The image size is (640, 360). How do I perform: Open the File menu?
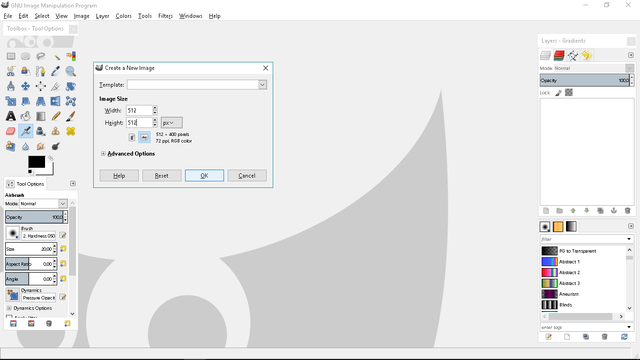tap(8, 16)
